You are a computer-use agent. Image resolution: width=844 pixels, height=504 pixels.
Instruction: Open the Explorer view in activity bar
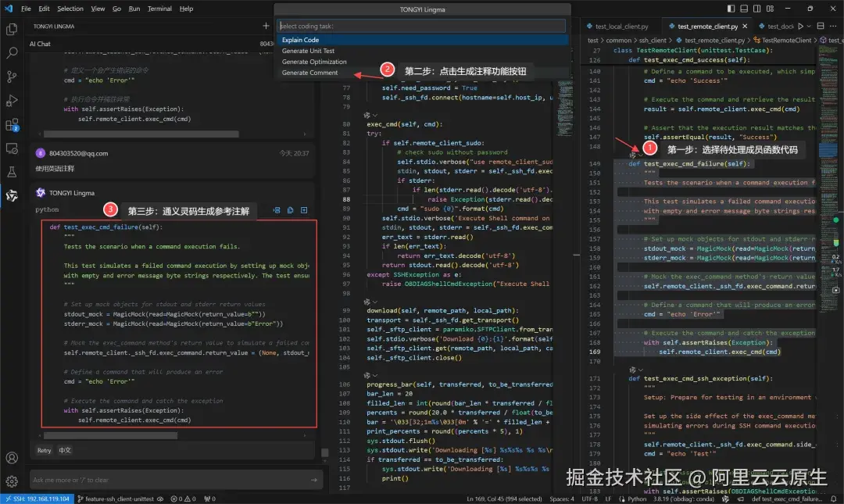(11, 29)
